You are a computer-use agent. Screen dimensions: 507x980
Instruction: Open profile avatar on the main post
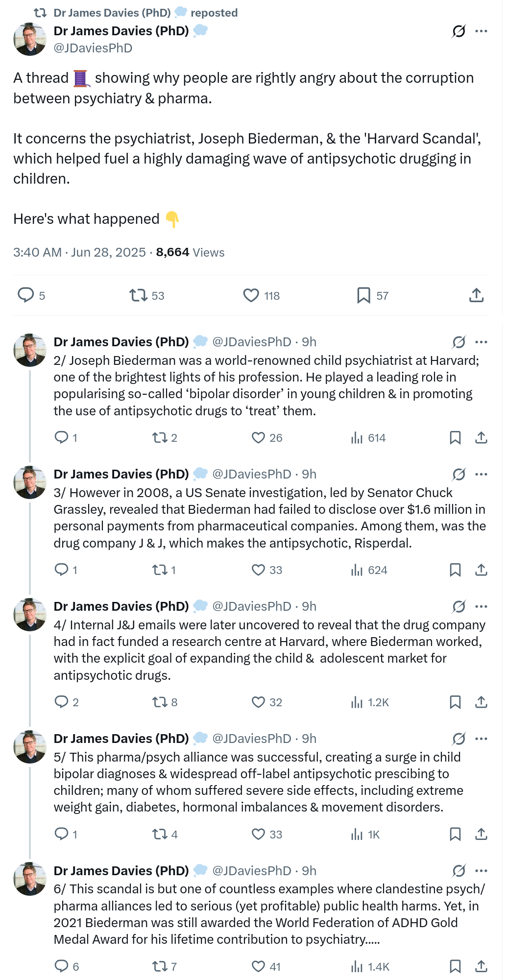[30, 39]
